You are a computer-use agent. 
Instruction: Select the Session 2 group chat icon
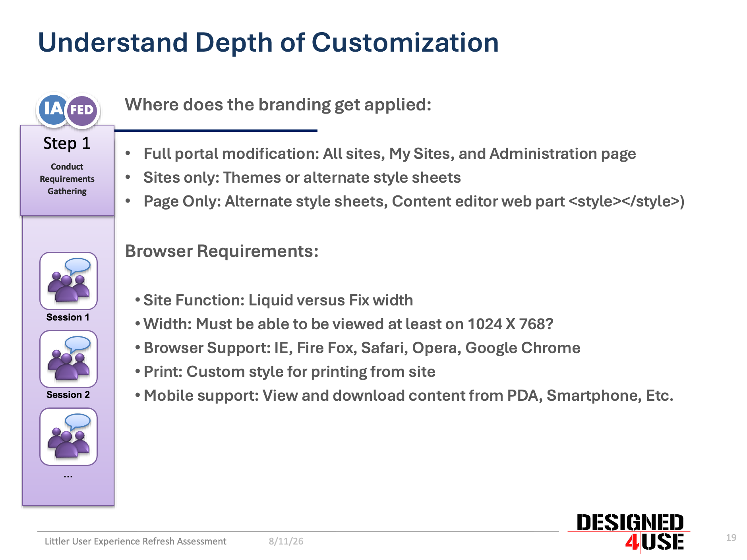tap(68, 359)
